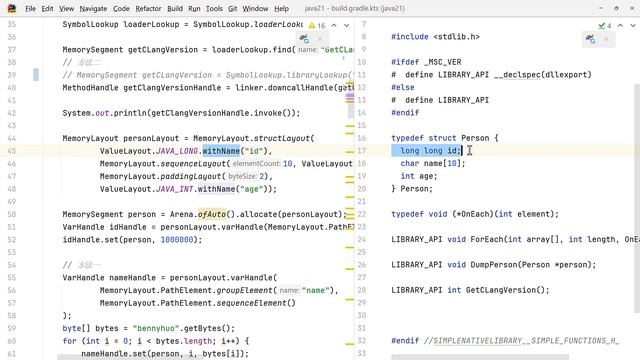Load Gradle changes in left editor
The width and height of the screenshot is (640, 360).
(x=304, y=39)
